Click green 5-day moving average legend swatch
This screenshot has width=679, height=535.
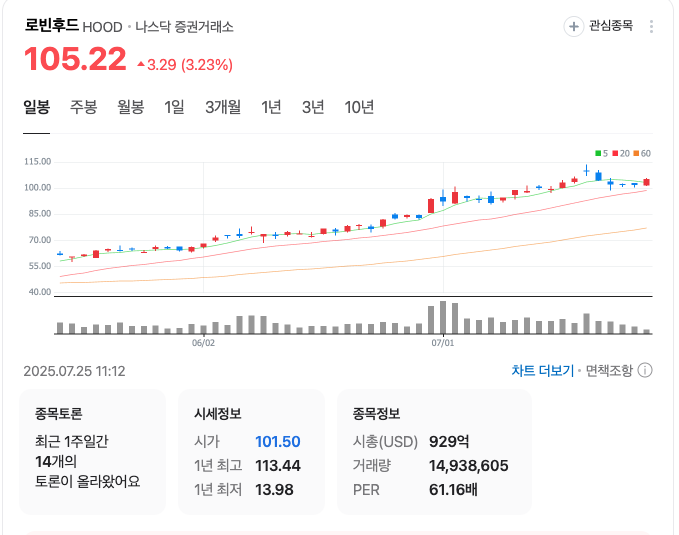tap(598, 153)
